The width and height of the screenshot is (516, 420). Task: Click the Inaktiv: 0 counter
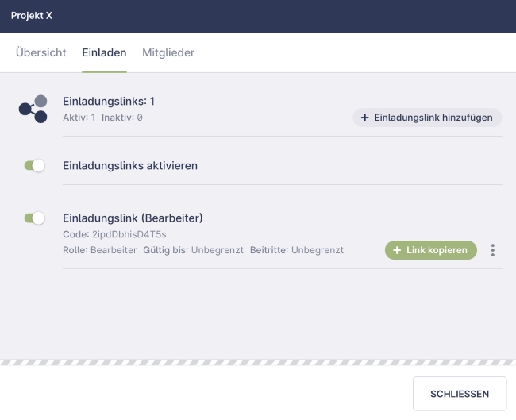pyautogui.click(x=122, y=118)
